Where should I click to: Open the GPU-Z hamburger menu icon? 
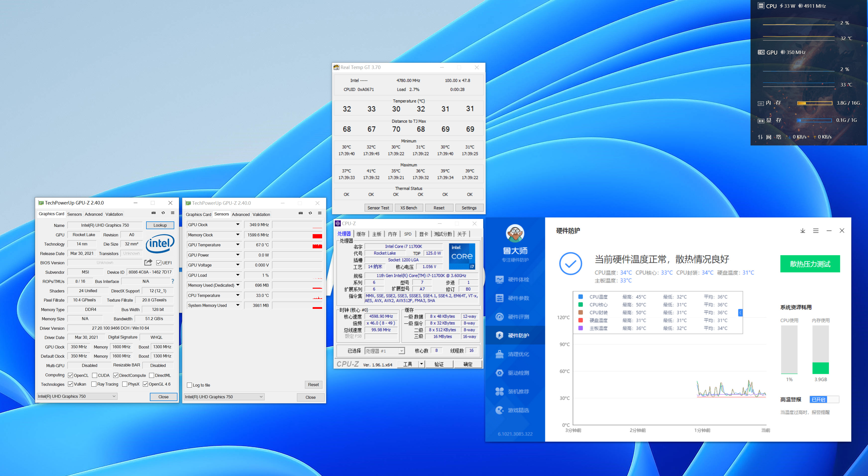coord(173,213)
